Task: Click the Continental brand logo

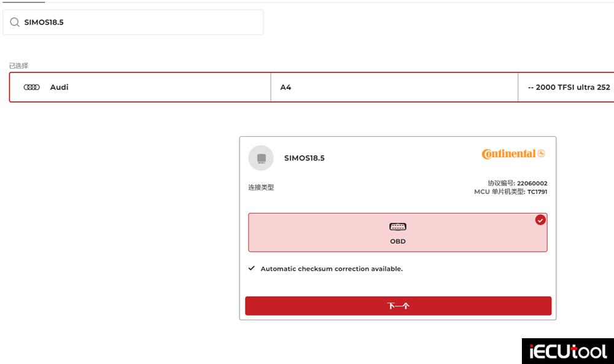Action: pos(513,154)
